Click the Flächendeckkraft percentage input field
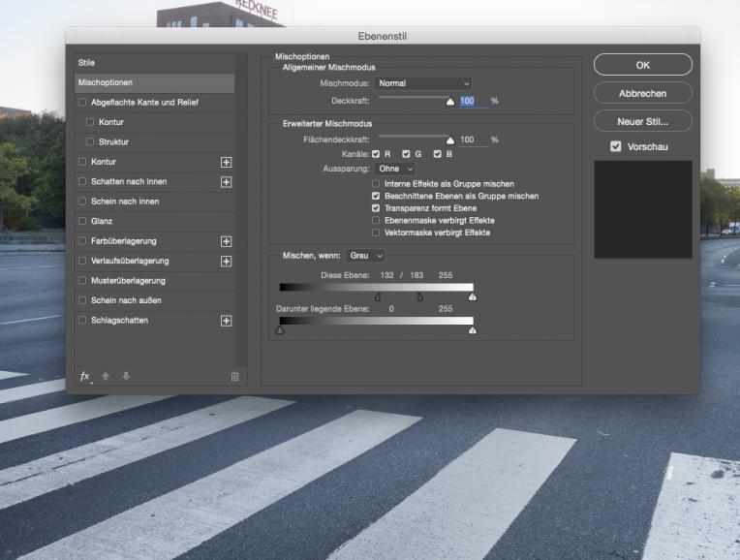The image size is (740, 560). tap(474, 140)
